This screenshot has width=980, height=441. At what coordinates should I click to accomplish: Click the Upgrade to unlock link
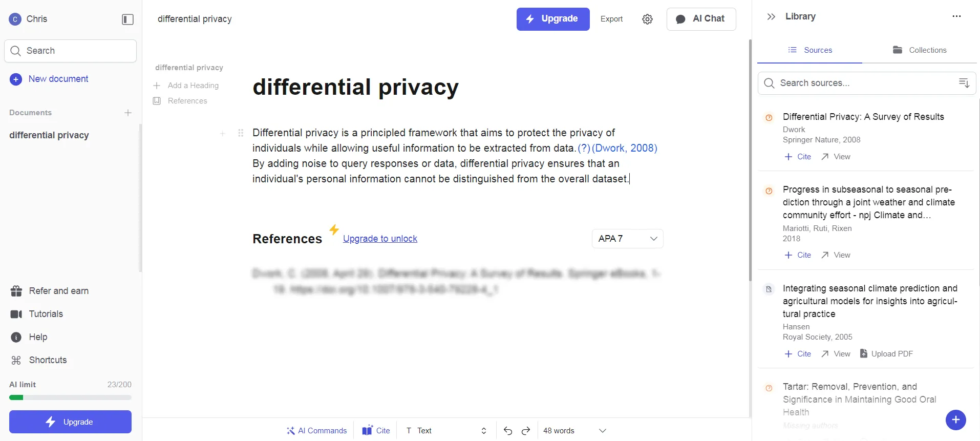tap(380, 239)
